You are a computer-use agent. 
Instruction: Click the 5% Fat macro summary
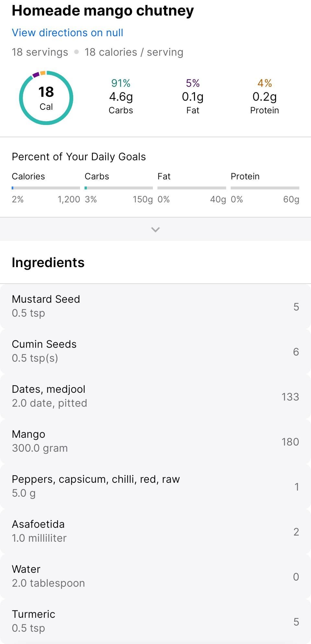coord(193,96)
